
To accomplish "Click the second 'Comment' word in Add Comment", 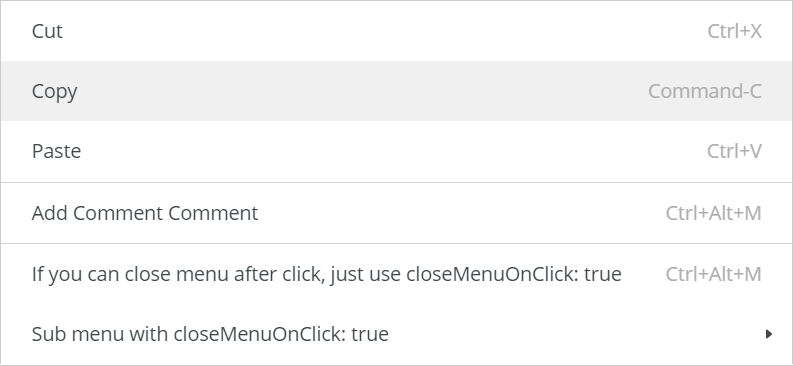I will coord(213,213).
